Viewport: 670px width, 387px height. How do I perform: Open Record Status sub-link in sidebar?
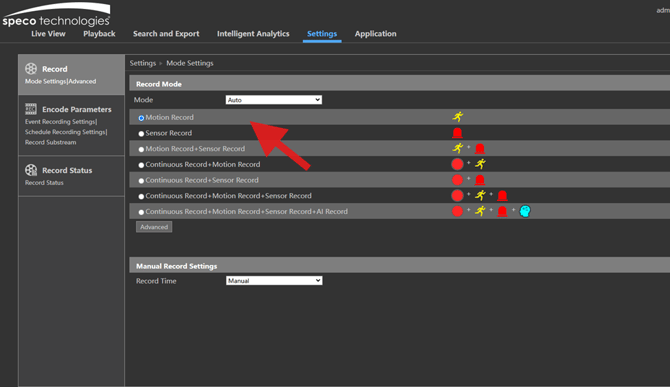tap(44, 182)
